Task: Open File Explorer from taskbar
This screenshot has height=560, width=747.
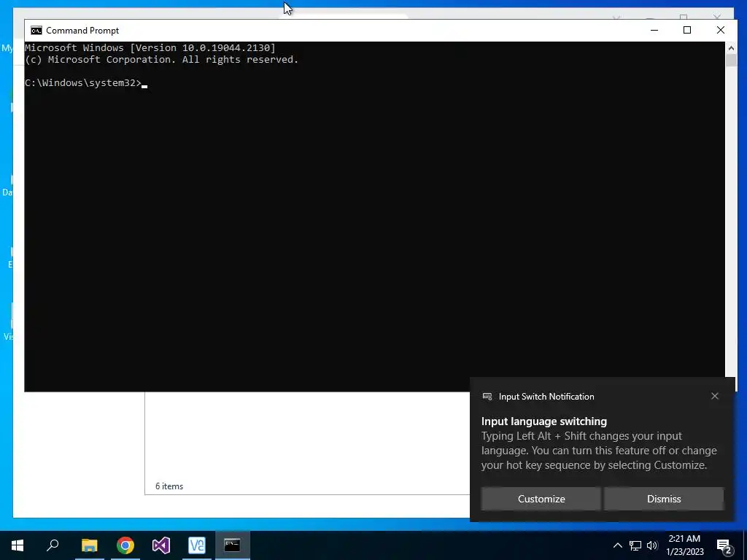Action: click(x=89, y=545)
